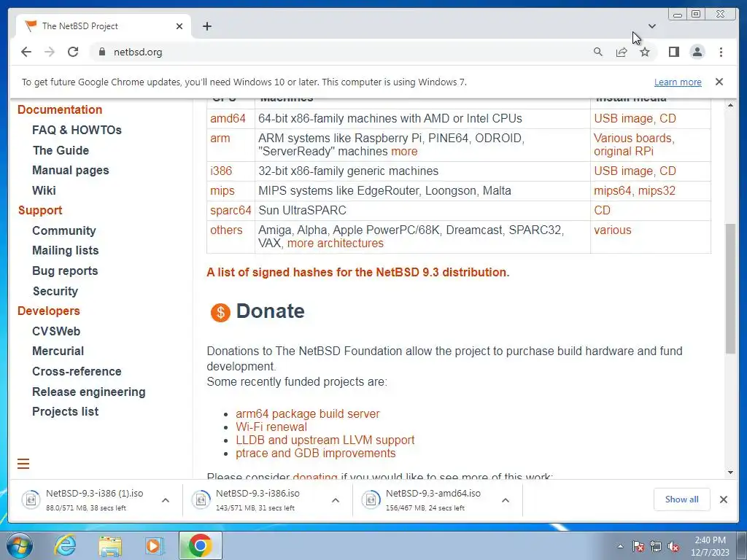Image resolution: width=747 pixels, height=560 pixels.
Task: Click the scrollbar up arrow
Action: point(730,105)
